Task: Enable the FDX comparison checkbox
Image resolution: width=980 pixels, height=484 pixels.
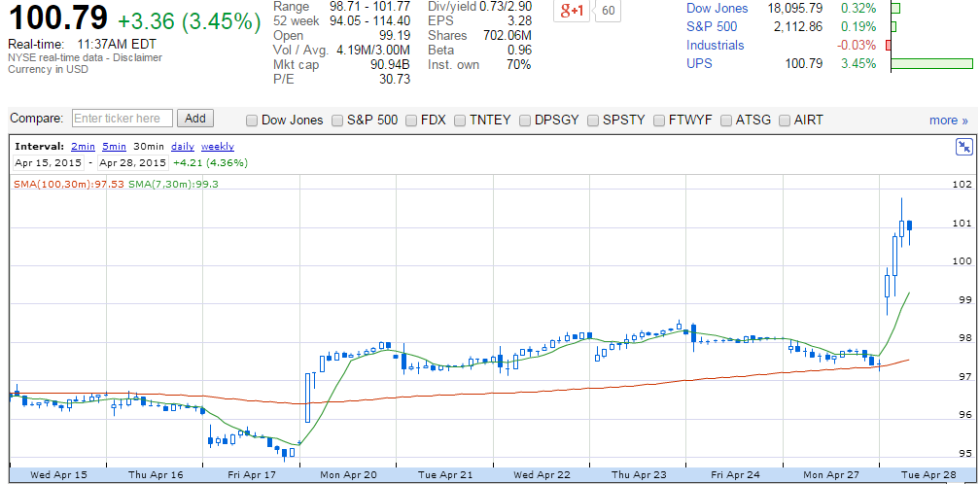Action: point(411,121)
